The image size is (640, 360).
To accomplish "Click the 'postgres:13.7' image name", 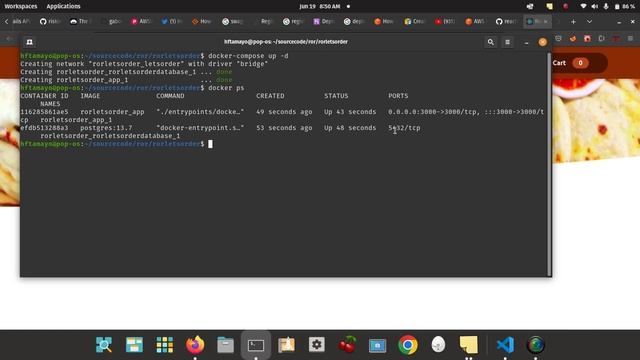I will [106, 128].
